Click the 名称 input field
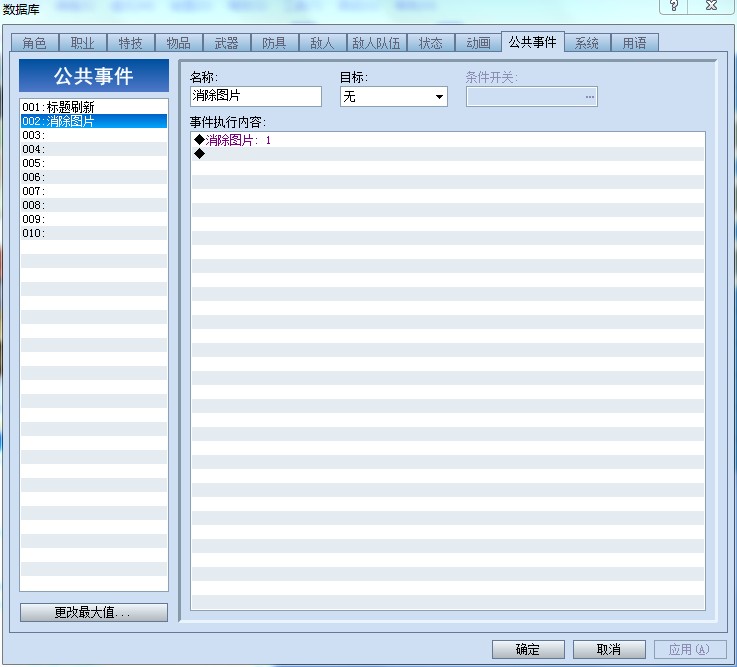The height and width of the screenshot is (667, 737). [256, 96]
